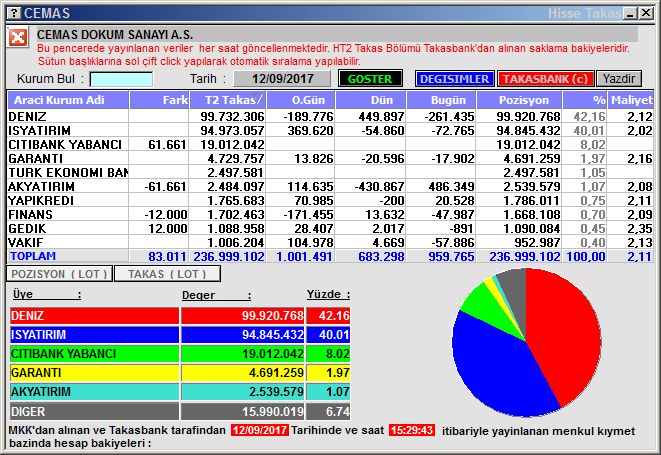Click Dün value -430.867
This screenshot has width=661, height=455.
379,186
